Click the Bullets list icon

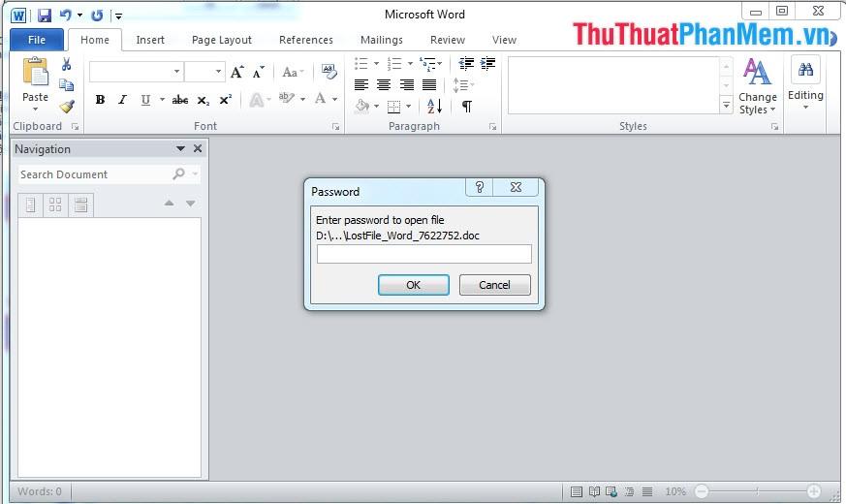click(360, 64)
